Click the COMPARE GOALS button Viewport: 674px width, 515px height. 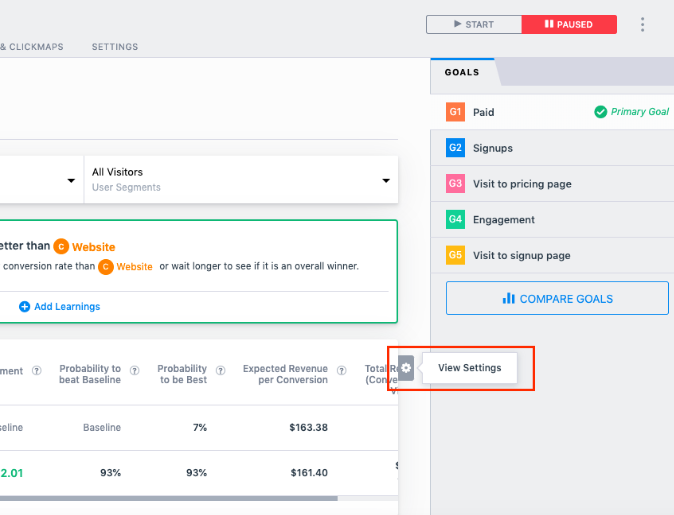click(x=557, y=298)
